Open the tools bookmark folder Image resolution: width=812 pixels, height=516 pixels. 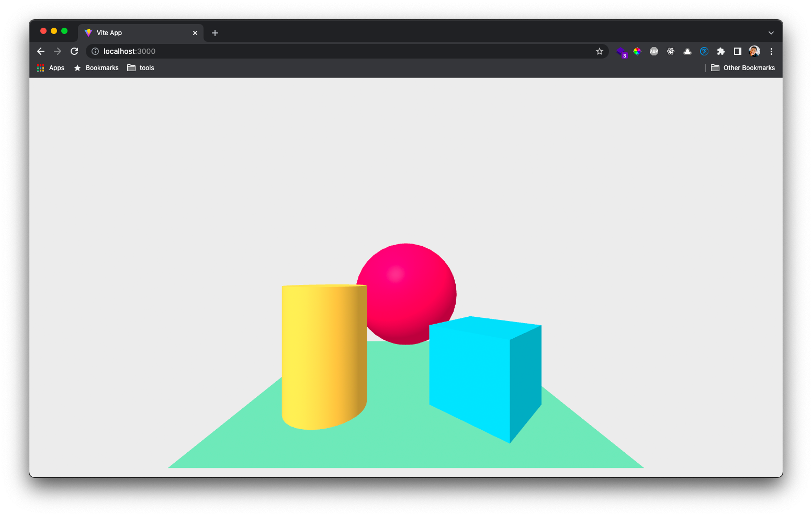click(141, 68)
